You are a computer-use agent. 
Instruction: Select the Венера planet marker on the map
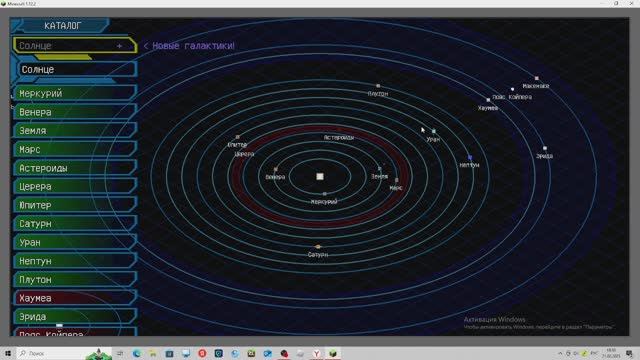(x=276, y=169)
